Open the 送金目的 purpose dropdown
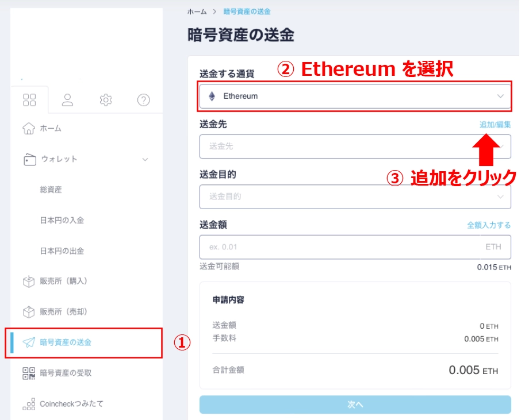 [x=355, y=196]
